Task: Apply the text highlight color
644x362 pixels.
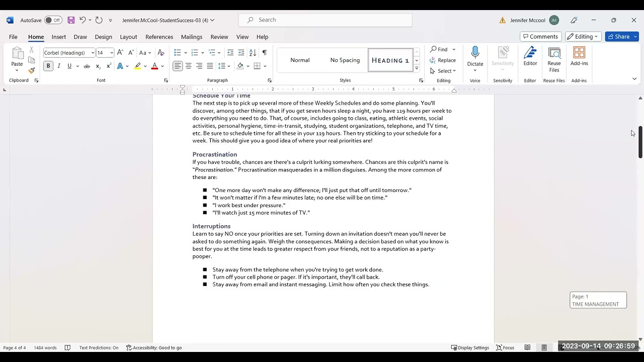Action: click(x=137, y=66)
